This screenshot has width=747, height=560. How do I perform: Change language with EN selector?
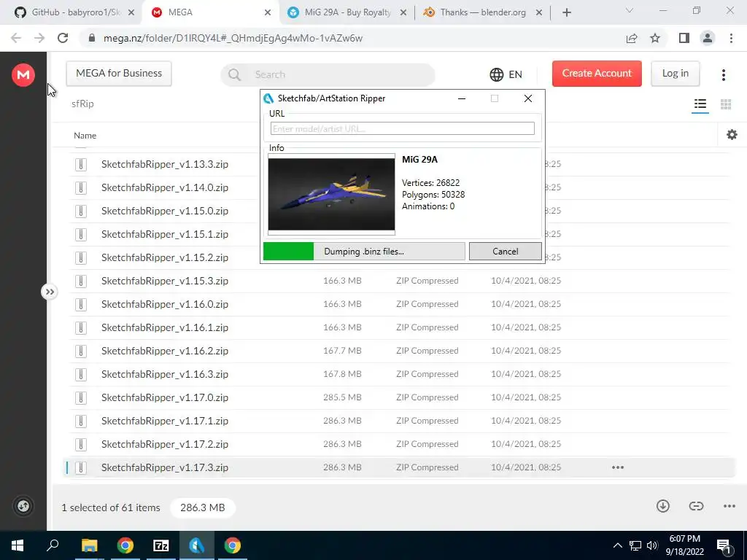pyautogui.click(x=516, y=74)
